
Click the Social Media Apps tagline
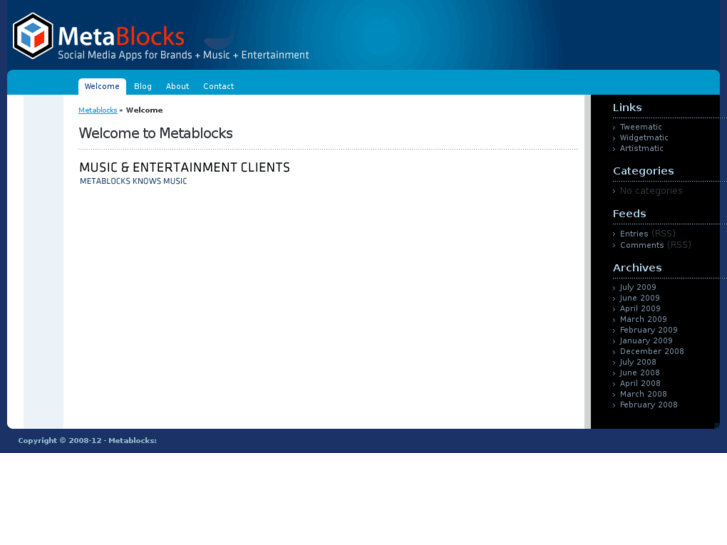click(183, 55)
